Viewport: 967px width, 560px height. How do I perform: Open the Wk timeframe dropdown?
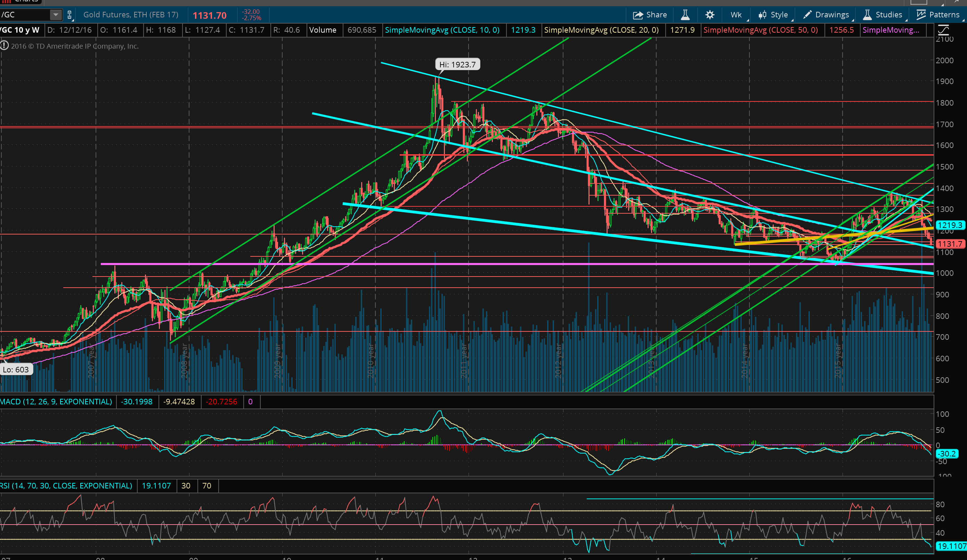pos(737,15)
